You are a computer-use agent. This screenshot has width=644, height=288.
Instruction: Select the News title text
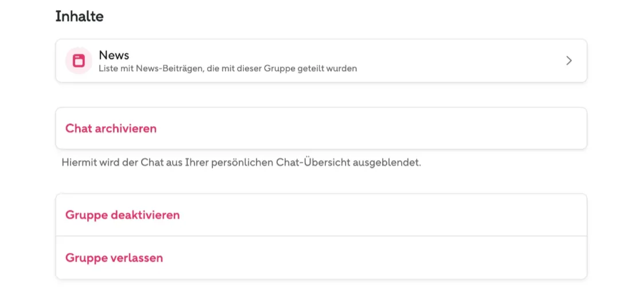click(114, 55)
